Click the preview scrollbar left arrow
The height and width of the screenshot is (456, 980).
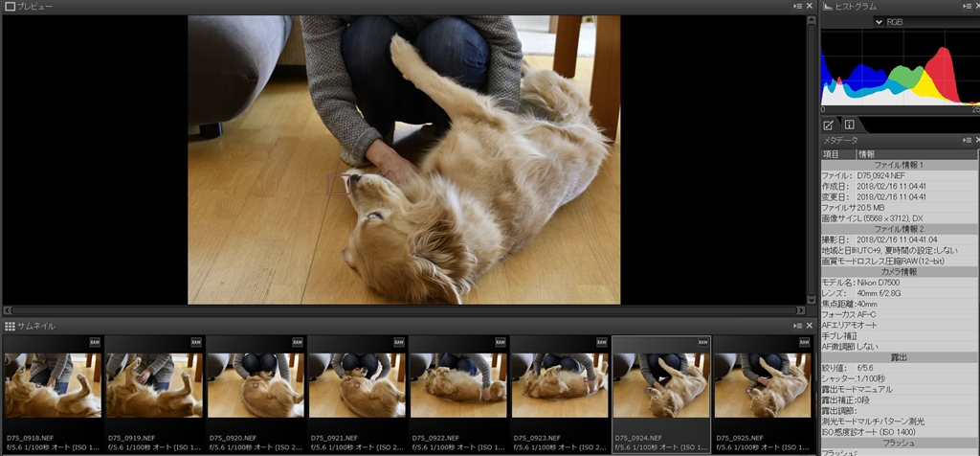tap(7, 310)
